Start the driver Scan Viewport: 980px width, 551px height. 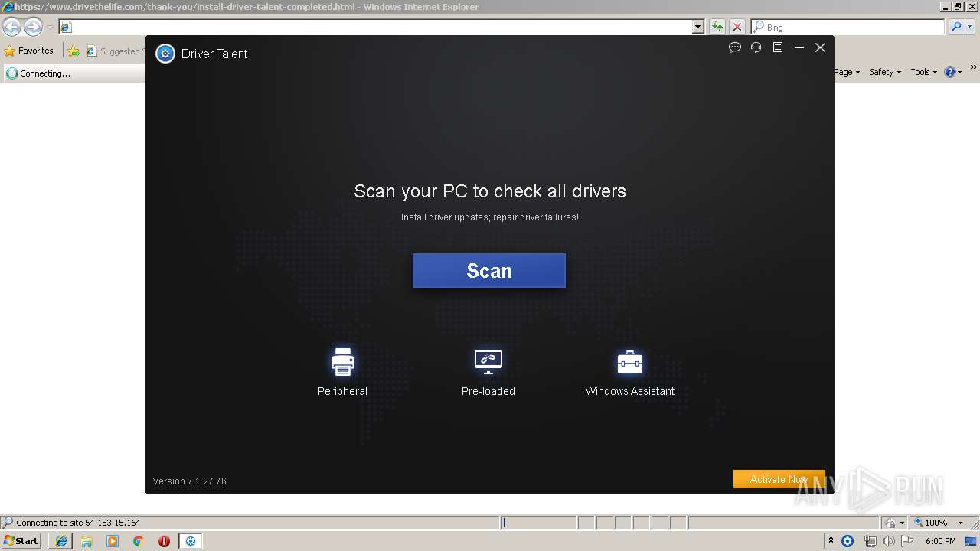point(488,271)
